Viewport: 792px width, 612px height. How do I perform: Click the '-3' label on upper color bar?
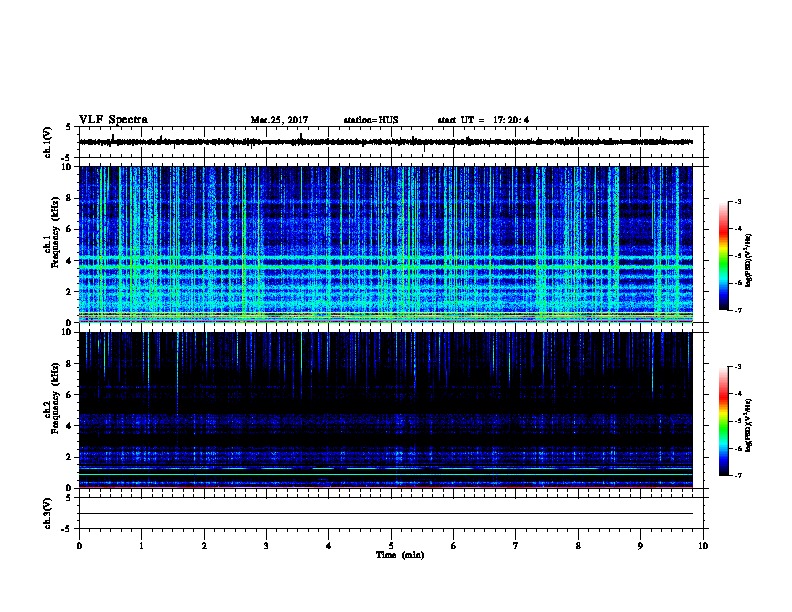[737, 202]
